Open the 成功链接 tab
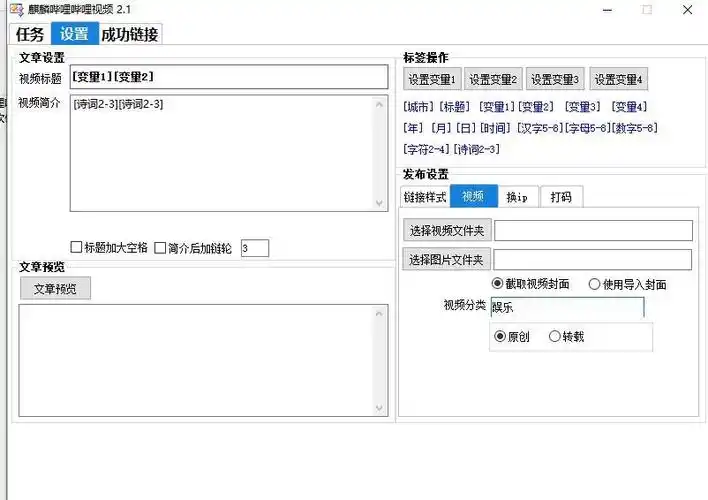Image resolution: width=708 pixels, height=500 pixels. 130,34
